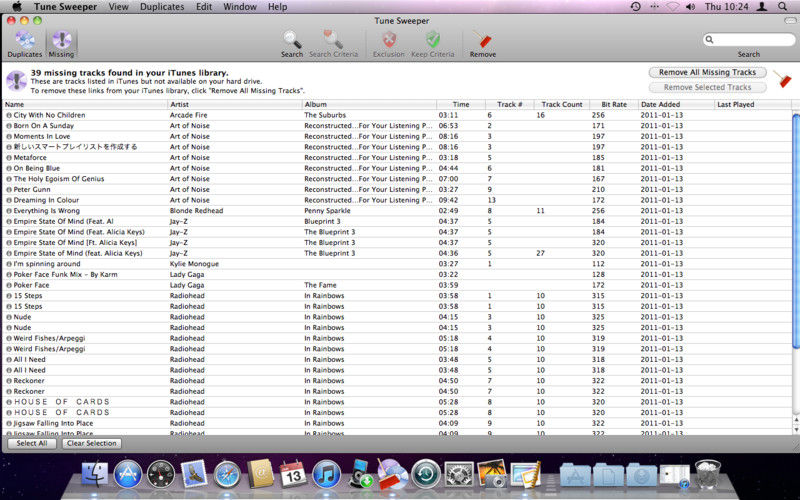Open the Edit menu
Viewport: 800px width, 500px height.
coord(204,7)
